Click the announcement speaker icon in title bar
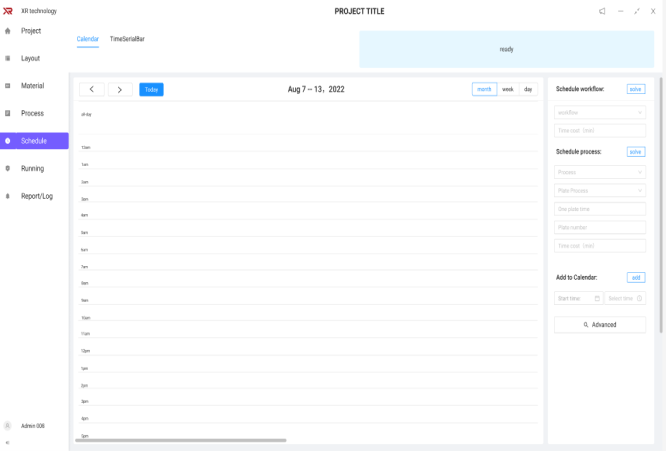The height and width of the screenshot is (451, 666). [x=602, y=11]
